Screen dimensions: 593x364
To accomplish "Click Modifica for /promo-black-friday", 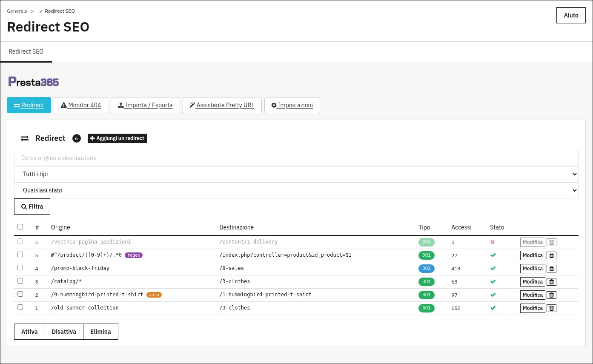I will 533,269.
